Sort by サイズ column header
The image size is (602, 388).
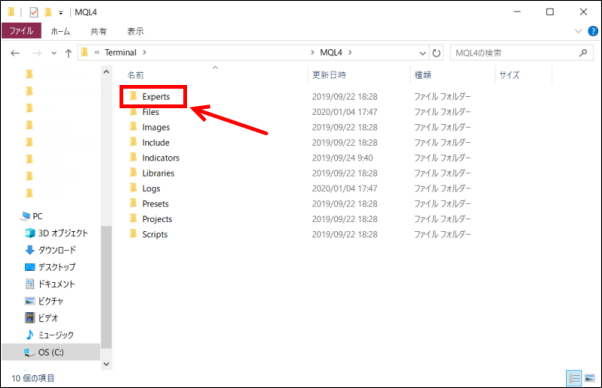[x=509, y=75]
